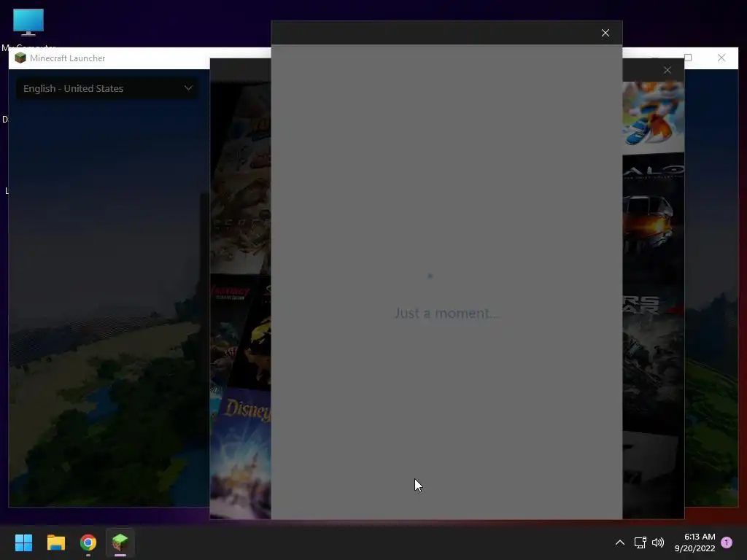This screenshot has width=747, height=560.
Task: Click the Minecraft Launcher title bar icon
Action: (20, 58)
